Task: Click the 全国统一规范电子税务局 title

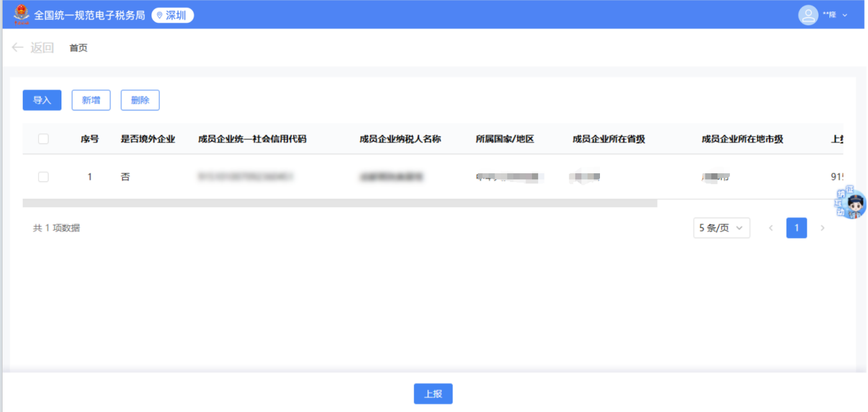Action: coord(89,15)
